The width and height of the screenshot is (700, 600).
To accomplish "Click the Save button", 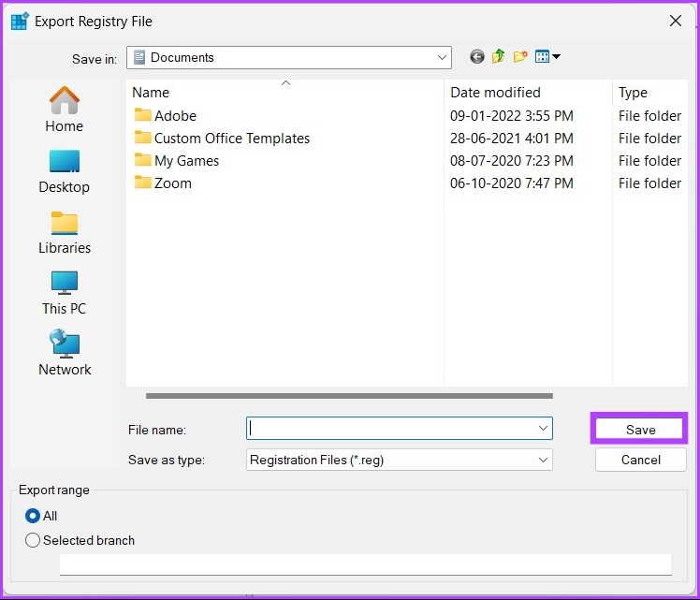I will point(640,430).
